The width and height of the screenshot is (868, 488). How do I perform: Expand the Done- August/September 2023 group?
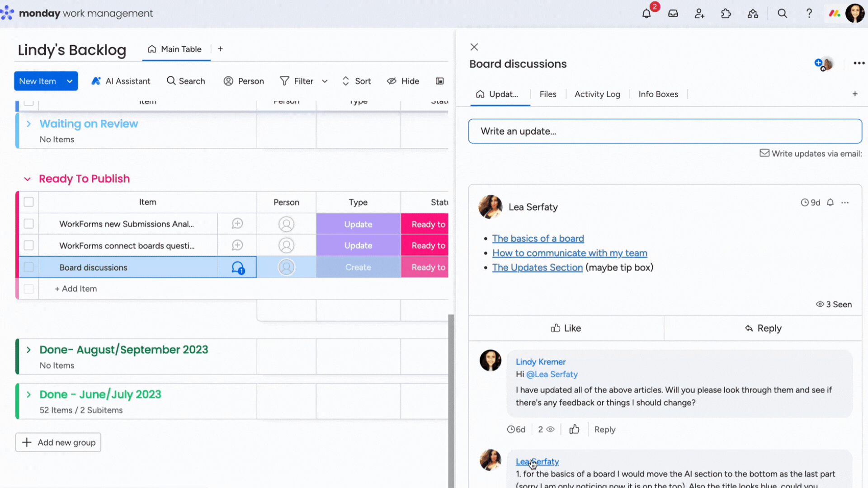(28, 350)
